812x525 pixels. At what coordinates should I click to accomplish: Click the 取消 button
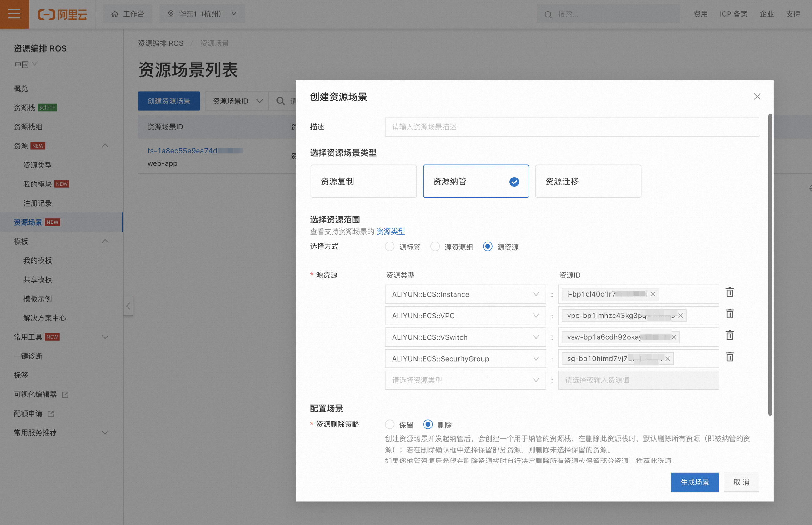pyautogui.click(x=741, y=482)
